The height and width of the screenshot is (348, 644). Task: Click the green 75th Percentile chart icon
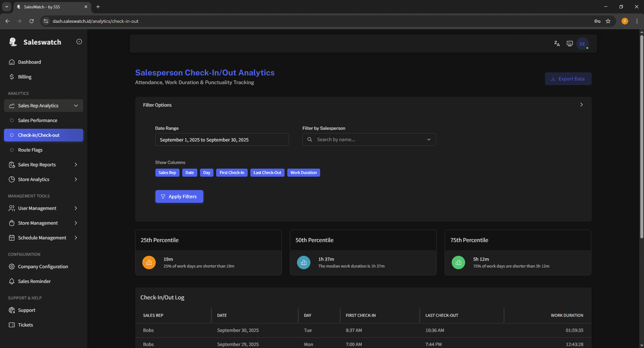[458, 263]
